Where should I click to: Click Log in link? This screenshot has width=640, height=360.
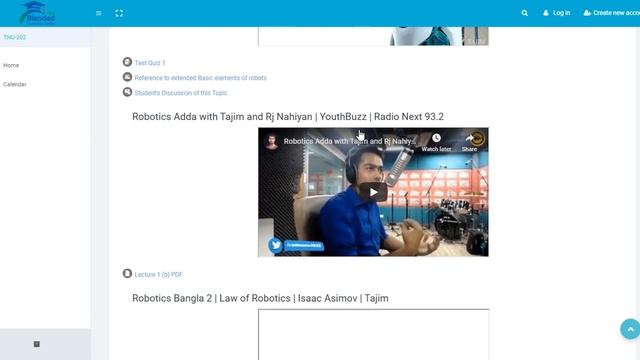pos(557,13)
